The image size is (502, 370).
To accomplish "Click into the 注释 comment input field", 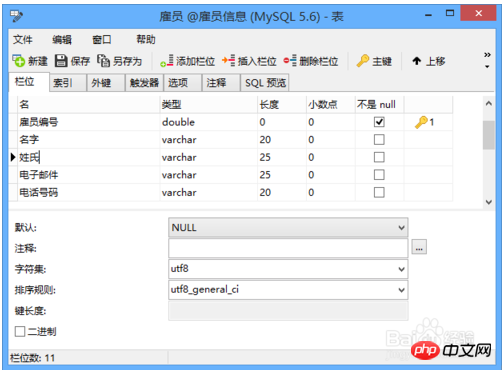I will (288, 248).
